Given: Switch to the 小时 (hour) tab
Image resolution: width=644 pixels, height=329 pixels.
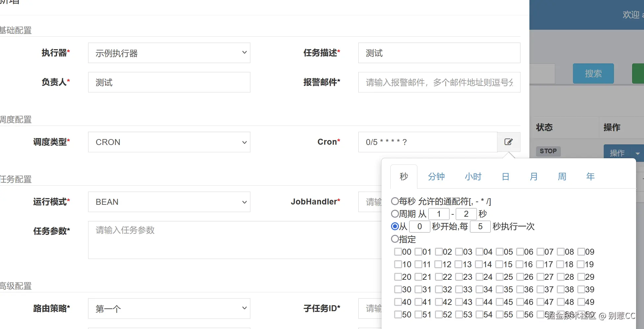Looking at the screenshot, I should point(473,176).
